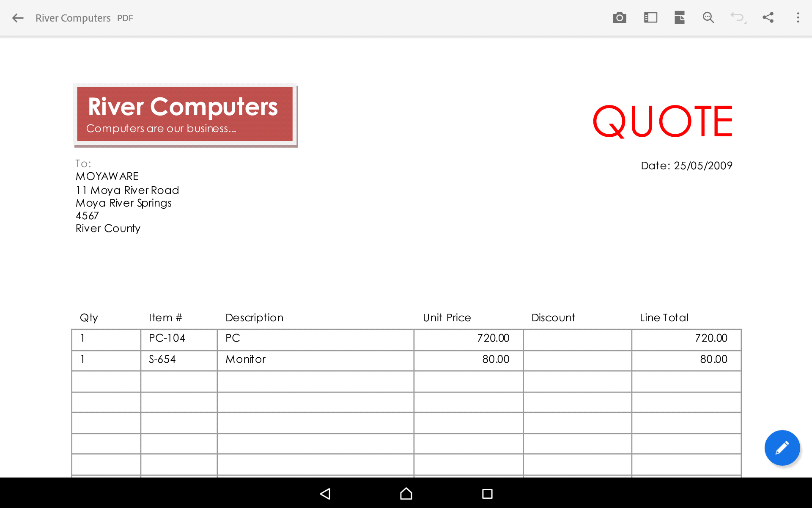Select the postal code 4567
The height and width of the screenshot is (508, 812).
tap(87, 216)
